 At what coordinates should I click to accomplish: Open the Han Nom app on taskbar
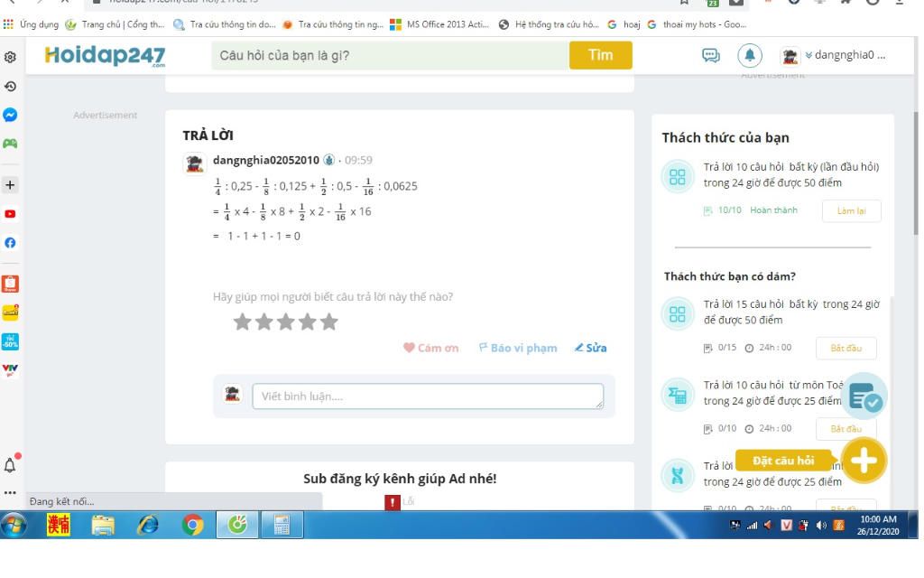click(59, 525)
